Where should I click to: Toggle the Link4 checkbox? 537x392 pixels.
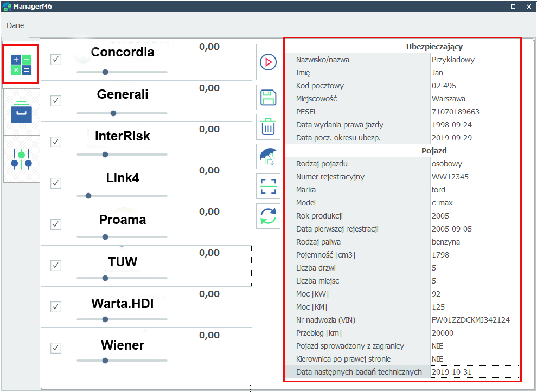click(56, 183)
